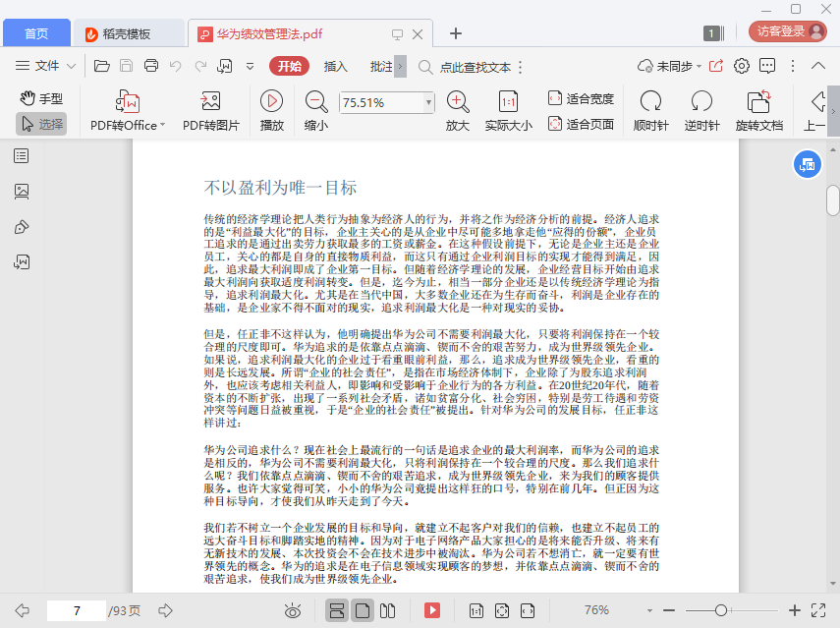This screenshot has height=628, width=840.
Task: Click status bar fit page icon
Action: 502,610
